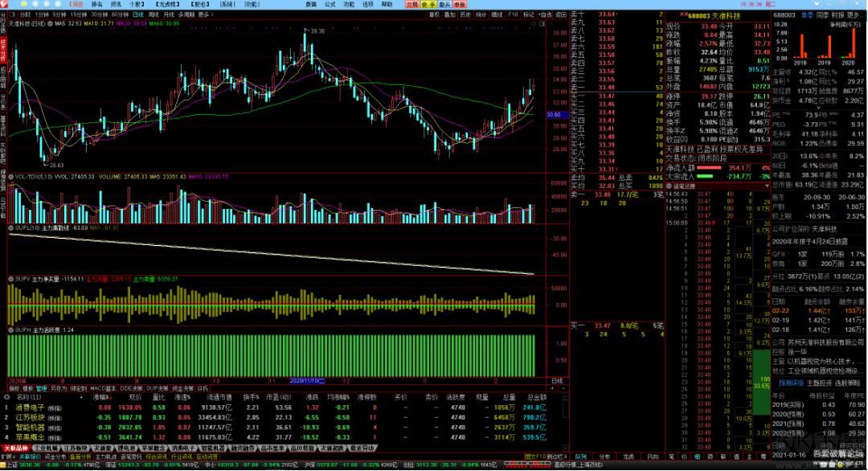The height and width of the screenshot is (471, 868).
Task: Click the 画线 drawing button
Action: pyautogui.click(x=497, y=15)
